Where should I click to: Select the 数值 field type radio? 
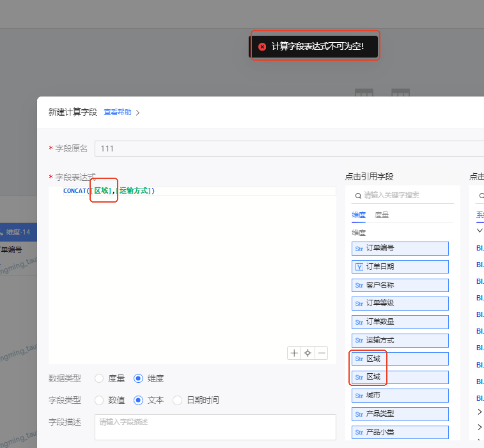click(99, 400)
